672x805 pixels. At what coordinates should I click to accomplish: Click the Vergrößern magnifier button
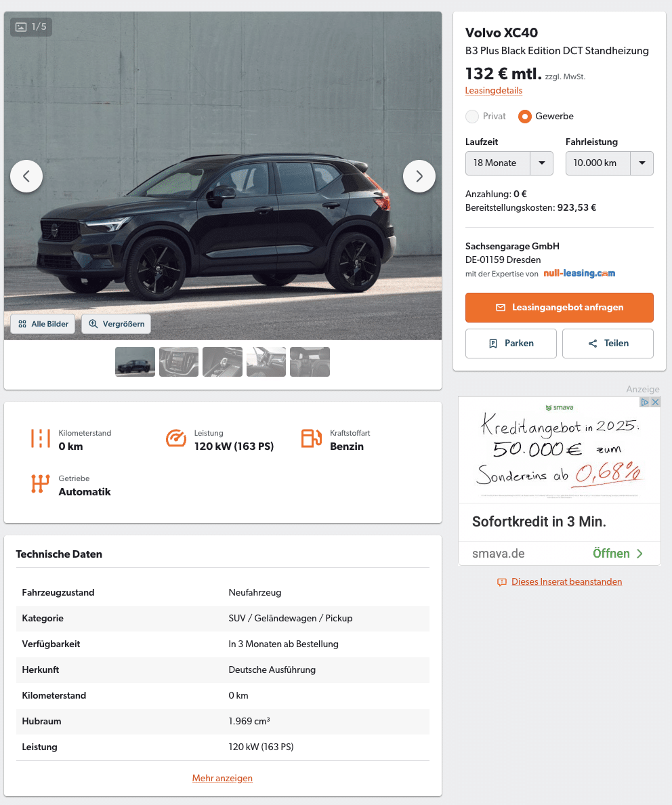coord(116,324)
